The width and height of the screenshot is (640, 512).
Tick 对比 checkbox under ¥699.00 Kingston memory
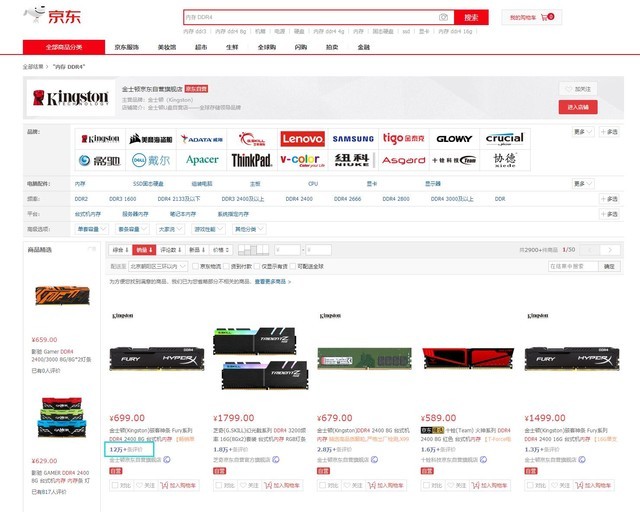coord(116,485)
